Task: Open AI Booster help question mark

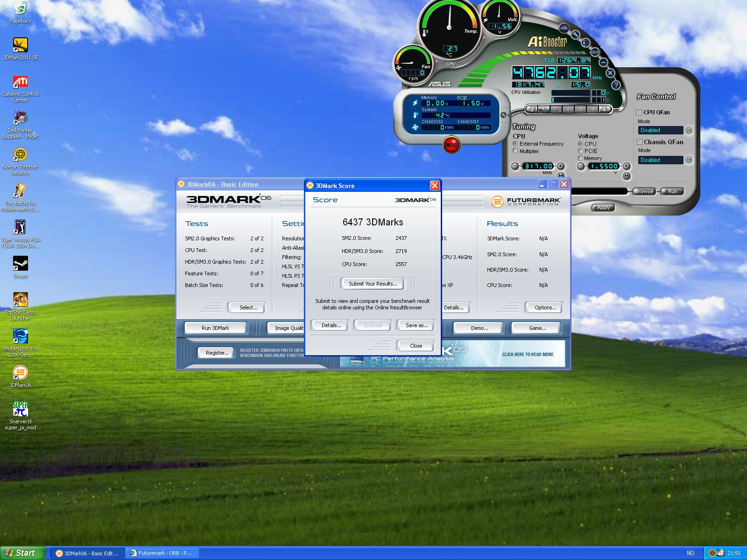Action: 616,85
